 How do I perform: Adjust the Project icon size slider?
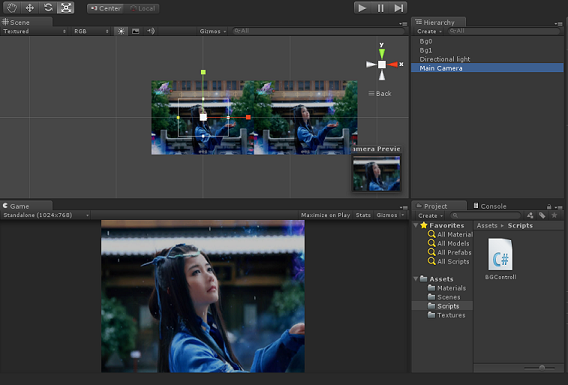point(542,368)
